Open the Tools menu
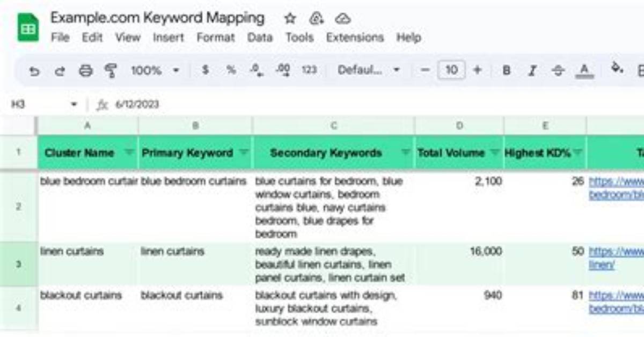This screenshot has height=337, width=644. [x=299, y=38]
